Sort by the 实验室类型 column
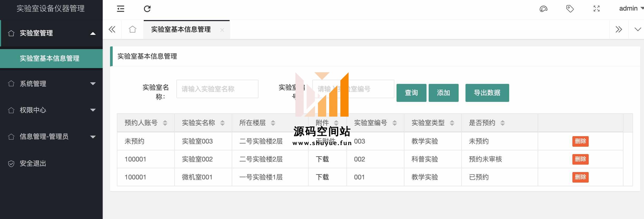 [452, 123]
